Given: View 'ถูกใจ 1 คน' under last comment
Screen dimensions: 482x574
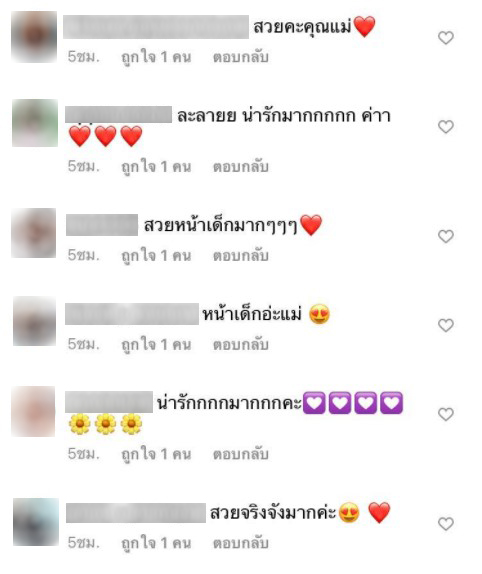Looking at the screenshot, I should pos(156,543).
